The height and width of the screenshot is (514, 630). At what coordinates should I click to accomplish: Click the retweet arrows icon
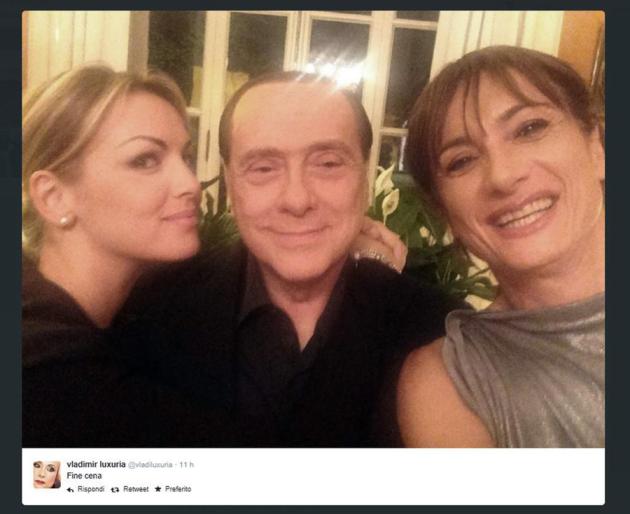(115, 489)
